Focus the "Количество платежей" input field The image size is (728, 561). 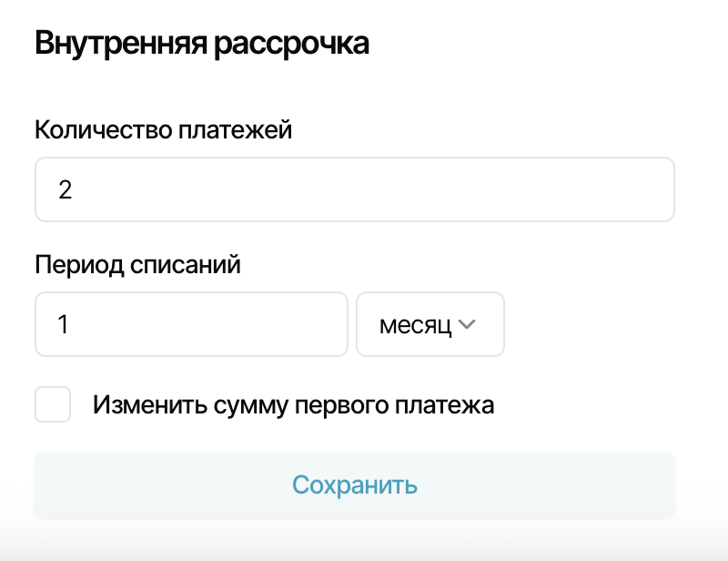pos(354,189)
